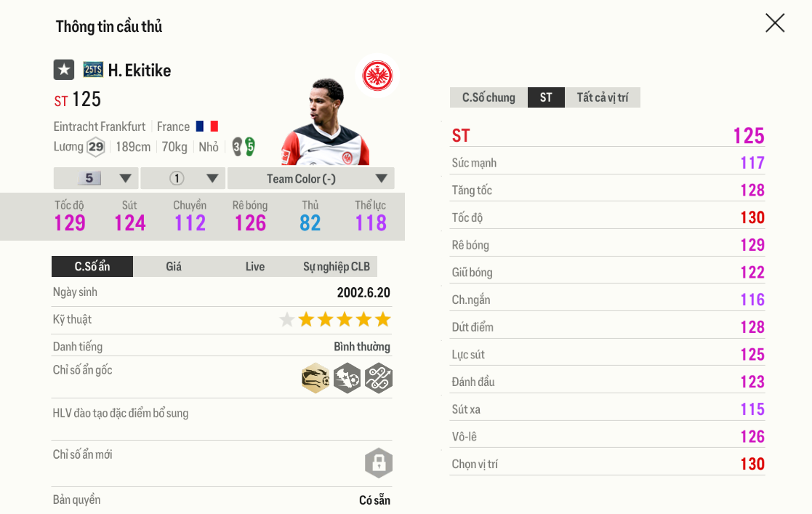Click the green right foot rating icon

coord(250,147)
